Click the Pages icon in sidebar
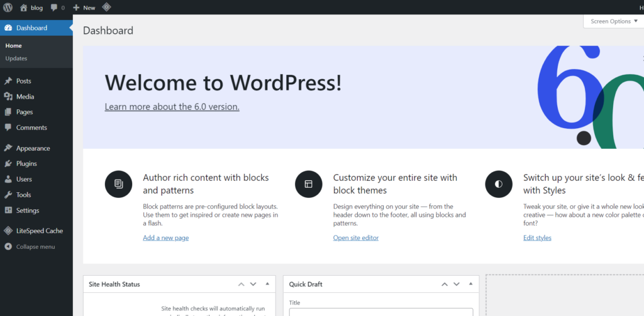Screen dimensions: 644x316 coord(8,112)
